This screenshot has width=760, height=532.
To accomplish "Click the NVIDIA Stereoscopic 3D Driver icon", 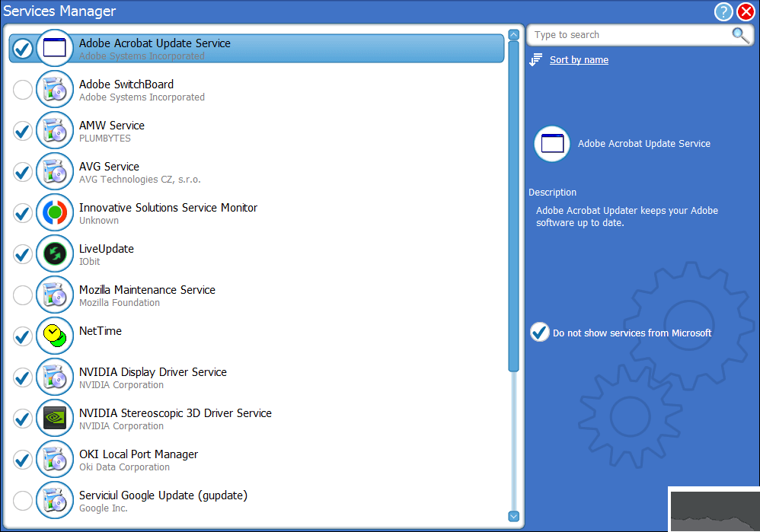I will 54,418.
